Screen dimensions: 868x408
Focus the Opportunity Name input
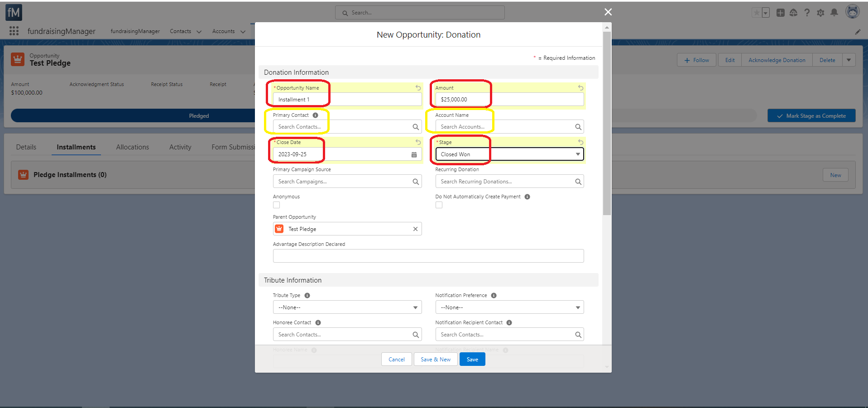point(347,99)
